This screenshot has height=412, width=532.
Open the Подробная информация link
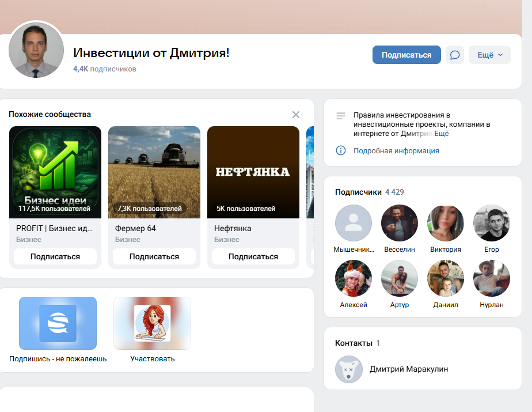coord(396,151)
